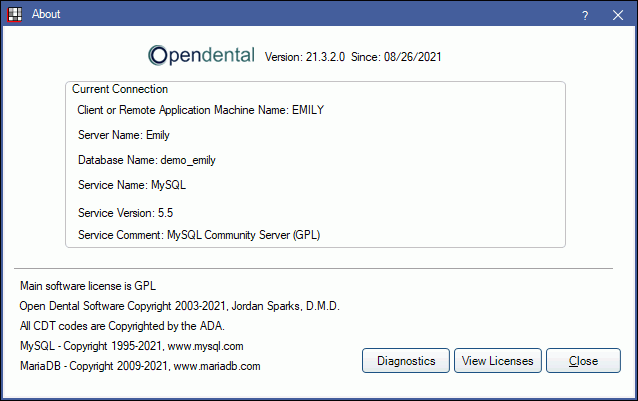
Task: Click the MariaDB copyright www.mariadb.com line
Action: point(140,366)
